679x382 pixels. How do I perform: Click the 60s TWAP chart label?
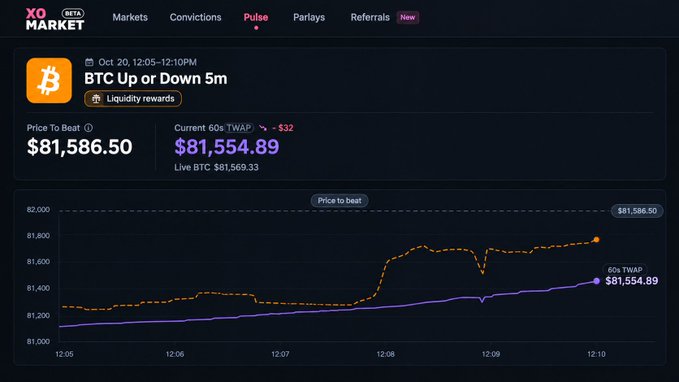(624, 270)
